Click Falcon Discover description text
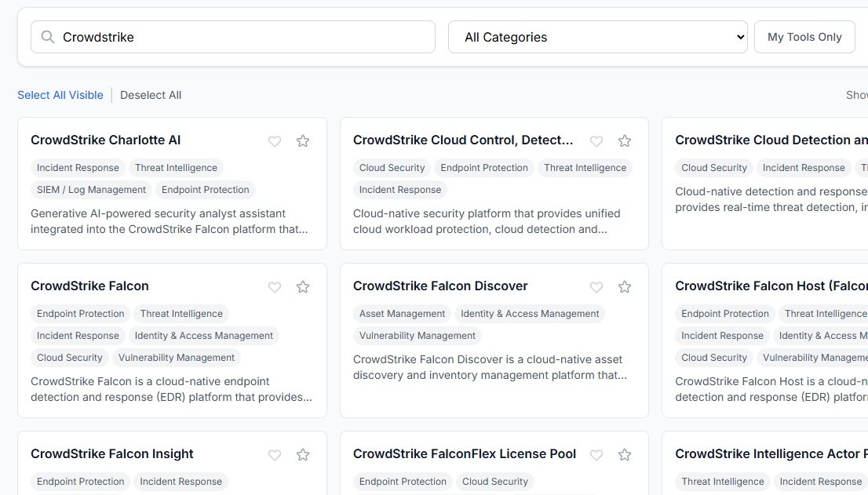The height and width of the screenshot is (495, 868). coord(491,367)
